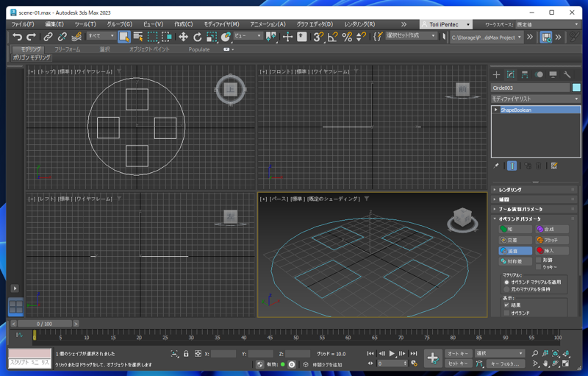
Task: Click the セット キー button
Action: coord(458,363)
